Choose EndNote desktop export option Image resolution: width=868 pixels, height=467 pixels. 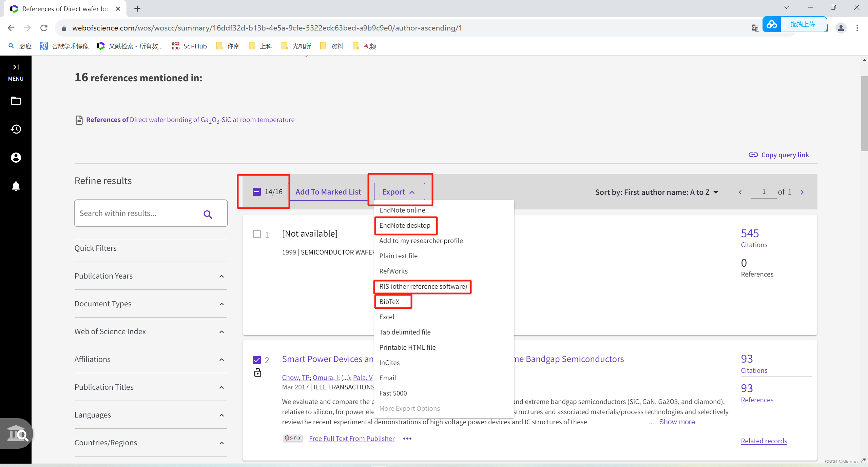pos(405,225)
